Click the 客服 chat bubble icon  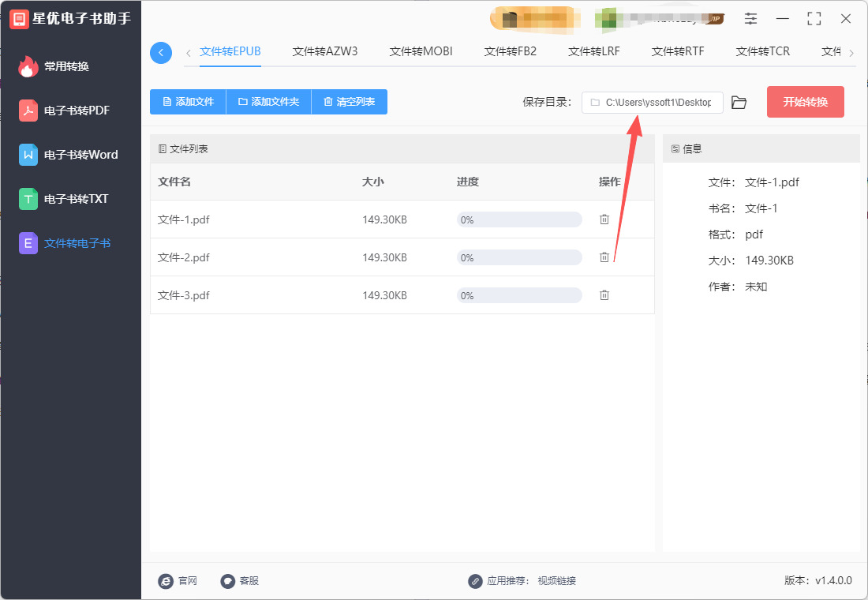coord(228,581)
